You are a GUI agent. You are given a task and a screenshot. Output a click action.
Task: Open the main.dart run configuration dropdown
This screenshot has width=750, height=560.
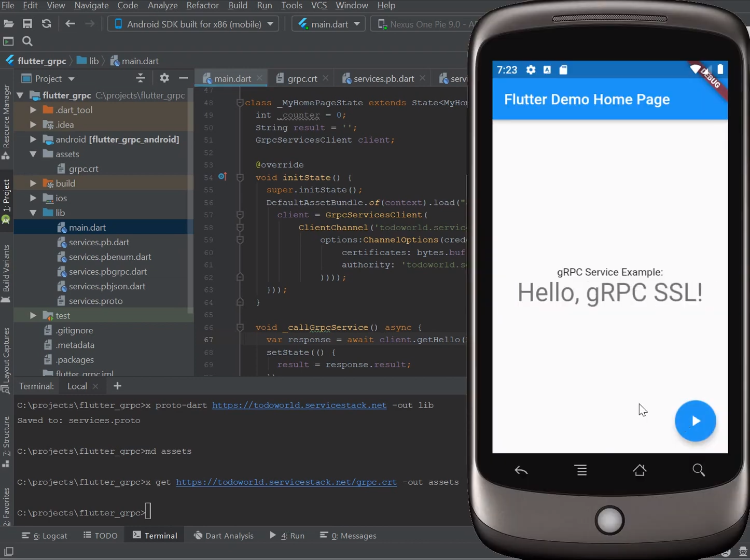click(329, 24)
